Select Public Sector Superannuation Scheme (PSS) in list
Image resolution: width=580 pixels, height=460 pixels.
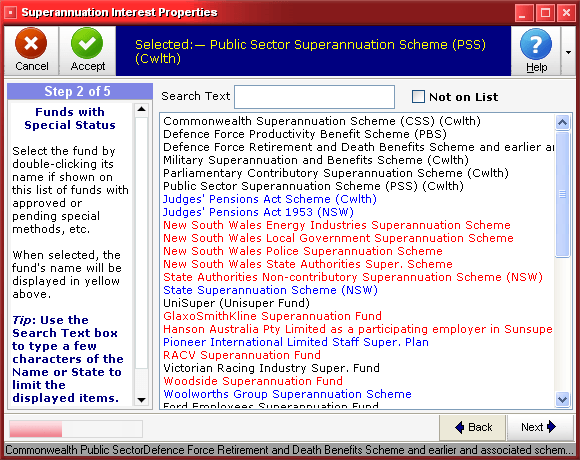point(313,186)
